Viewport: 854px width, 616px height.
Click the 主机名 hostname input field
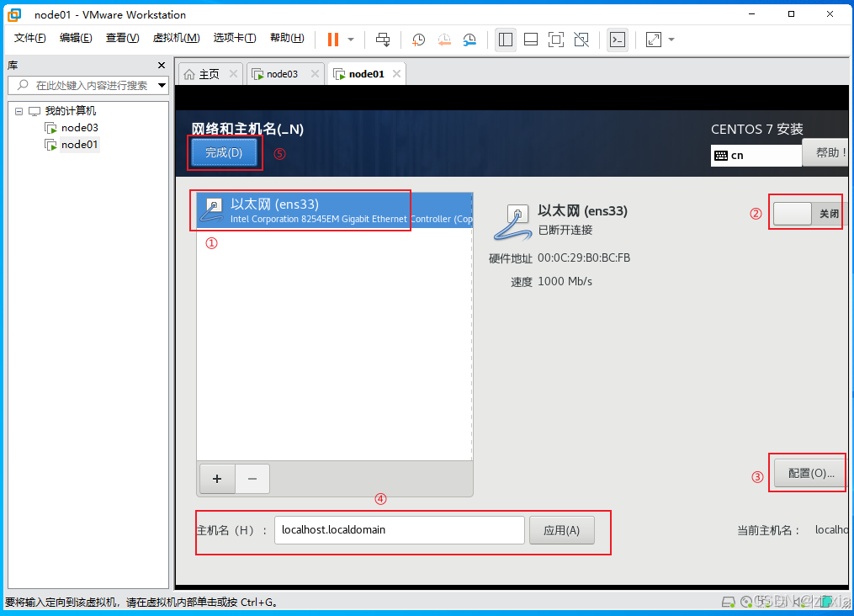(x=399, y=530)
